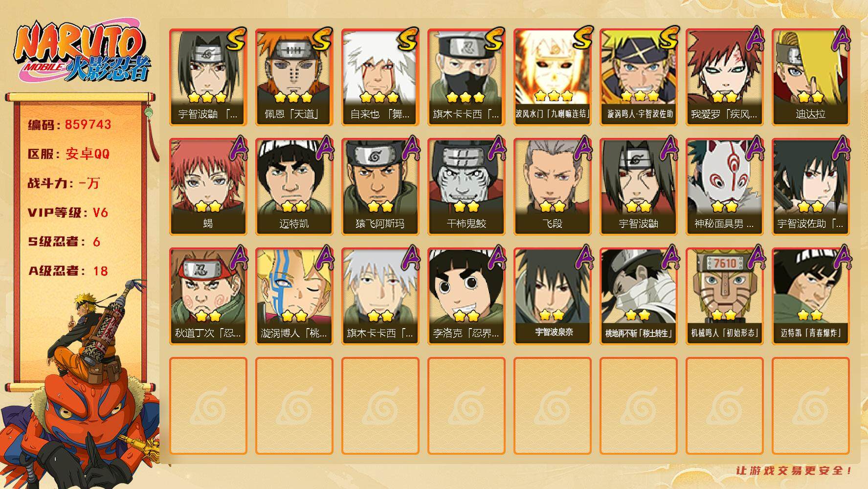868x489 pixels.
Task: Click the A rank badge on 我爱罗 card
Action: 755,39
